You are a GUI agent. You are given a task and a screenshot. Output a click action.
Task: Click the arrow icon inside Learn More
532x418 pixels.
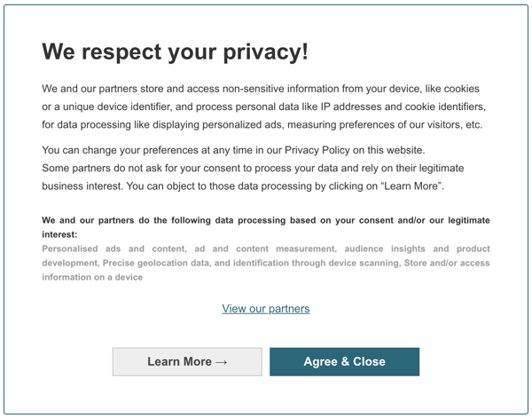[222, 362]
